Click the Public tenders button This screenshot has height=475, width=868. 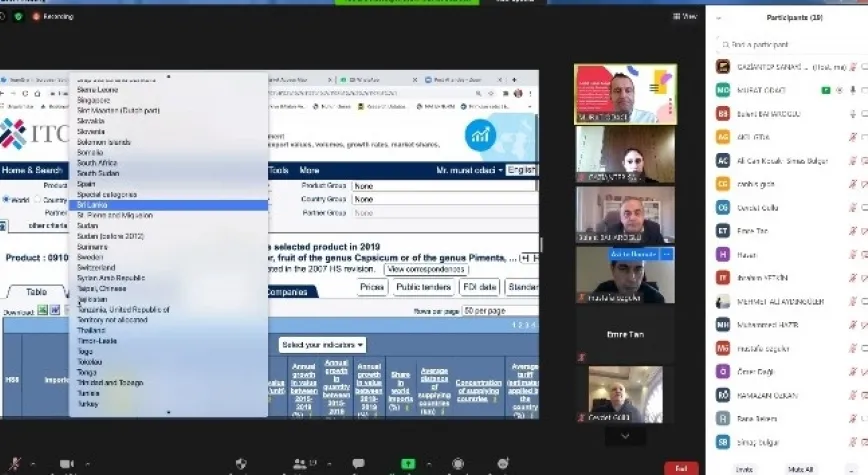coord(422,287)
